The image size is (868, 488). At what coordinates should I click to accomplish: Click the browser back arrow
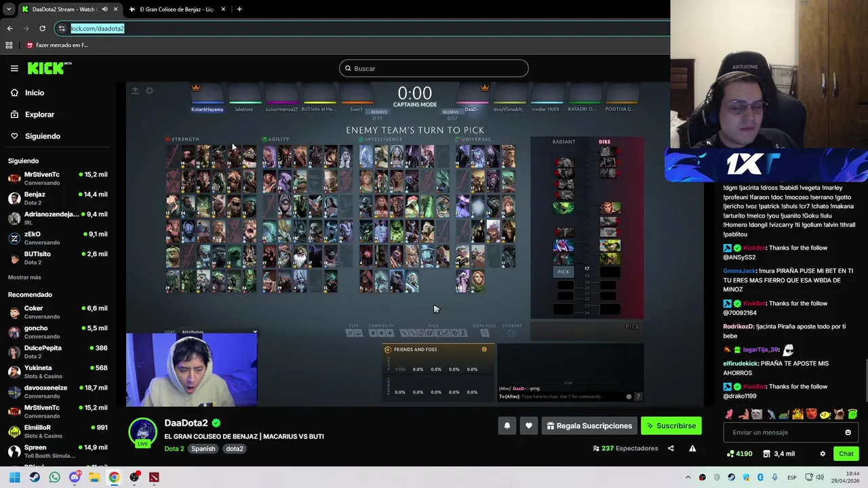click(9, 28)
